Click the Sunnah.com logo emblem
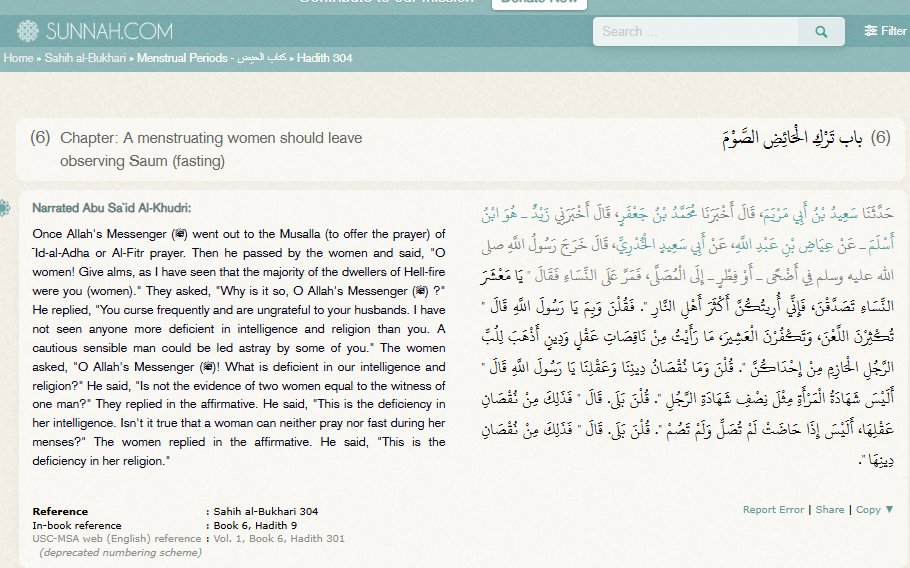910x568 pixels. (x=27, y=31)
